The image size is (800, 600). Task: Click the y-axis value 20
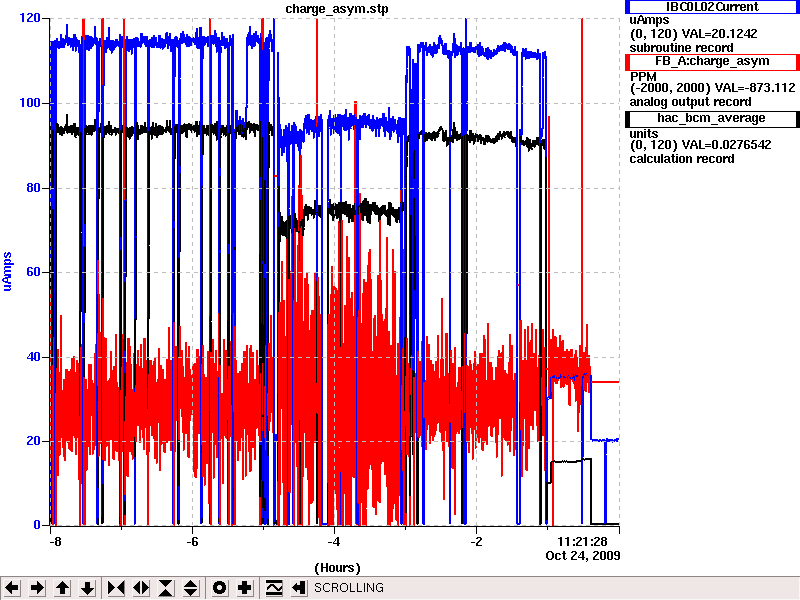(33, 441)
